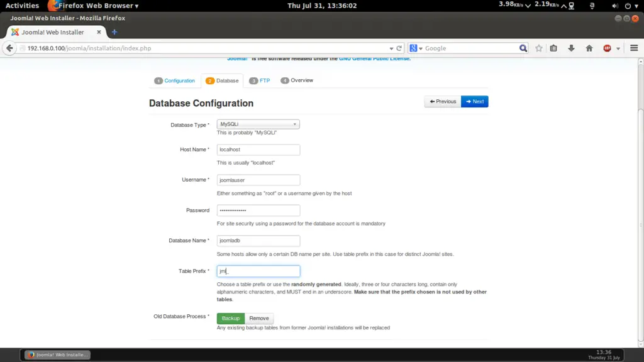Select Remove for old database process
Screen dimensions: 644x362
pos(259,319)
